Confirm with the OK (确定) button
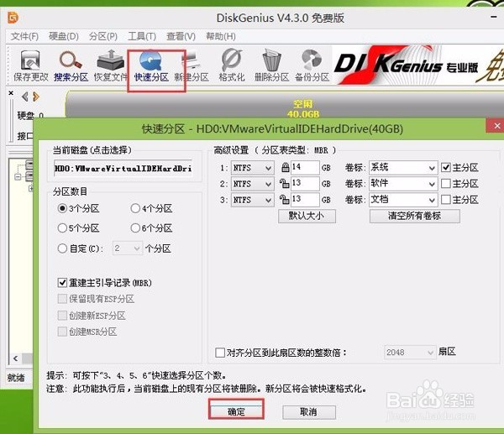Screen dimensions: 504x434 (x=236, y=411)
